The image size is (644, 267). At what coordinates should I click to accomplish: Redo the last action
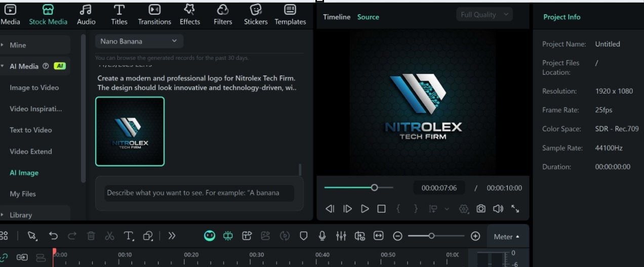coord(72,236)
